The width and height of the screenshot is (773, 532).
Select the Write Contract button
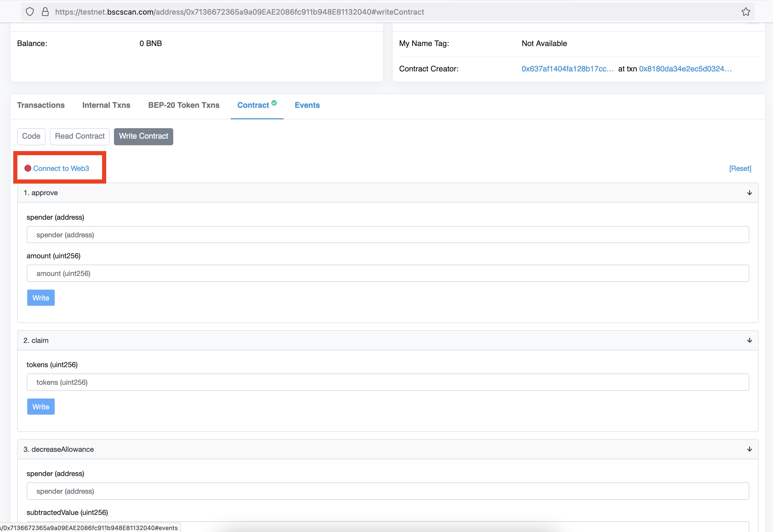(143, 136)
